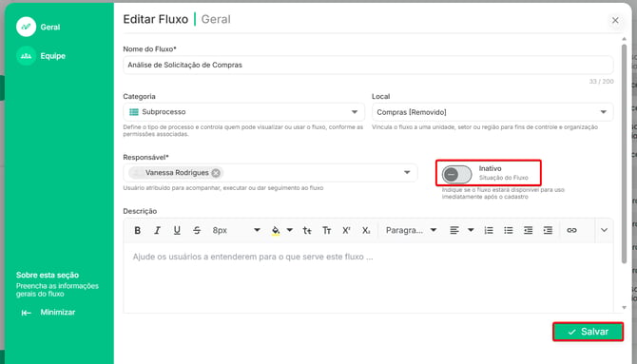Toggle underline formatting in description editor
637x364 pixels.
click(x=177, y=230)
